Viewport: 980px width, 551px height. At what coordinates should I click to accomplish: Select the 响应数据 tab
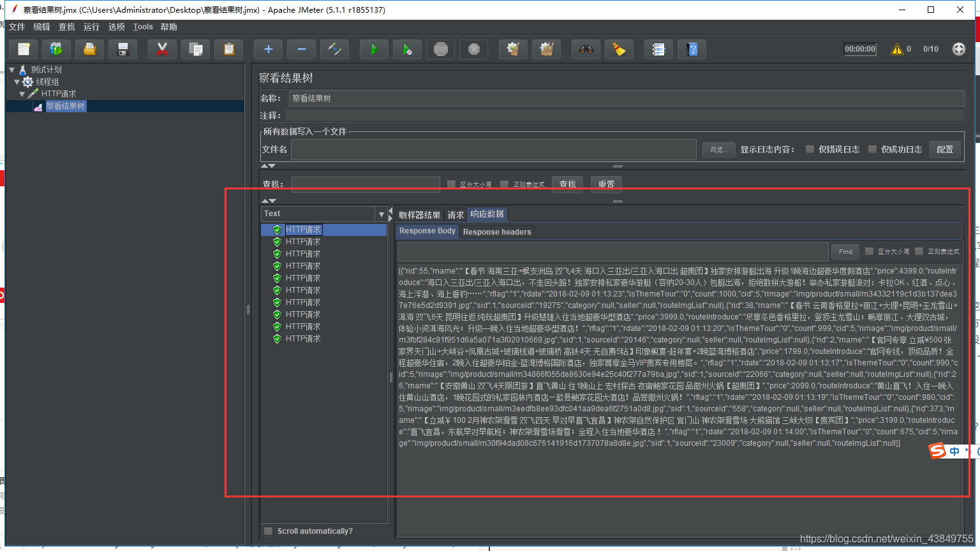click(487, 214)
